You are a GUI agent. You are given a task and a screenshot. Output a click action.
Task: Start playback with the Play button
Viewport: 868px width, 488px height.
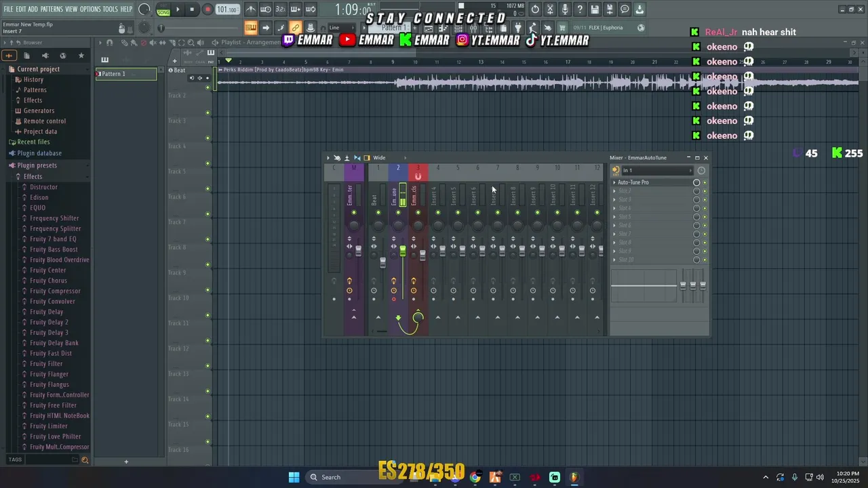tap(178, 9)
